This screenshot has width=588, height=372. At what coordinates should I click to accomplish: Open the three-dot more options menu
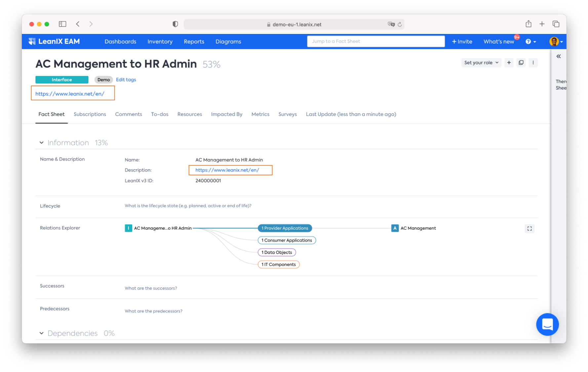533,63
